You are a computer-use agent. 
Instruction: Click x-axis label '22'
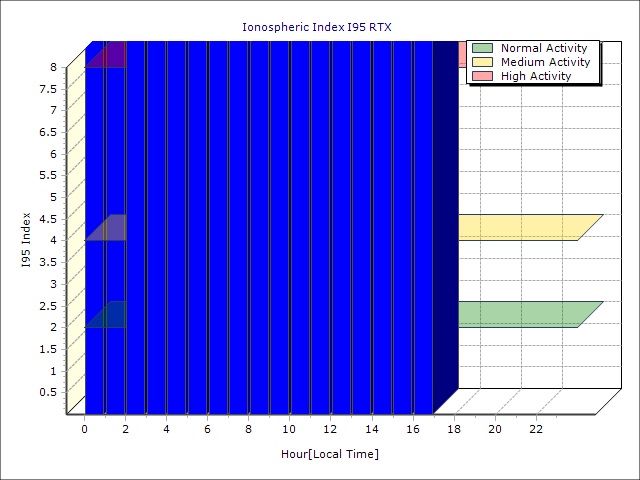click(x=536, y=429)
